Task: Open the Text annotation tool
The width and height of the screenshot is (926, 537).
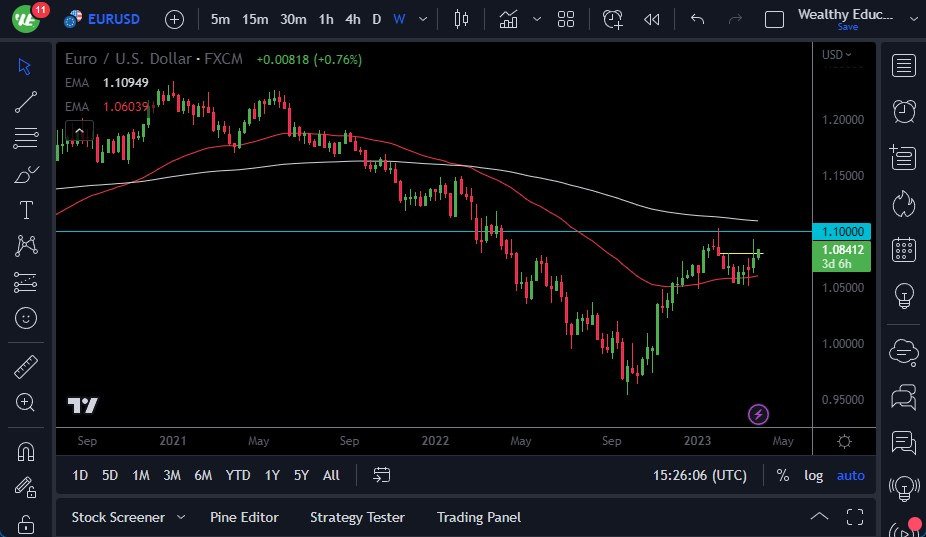Action: pyautogui.click(x=26, y=210)
